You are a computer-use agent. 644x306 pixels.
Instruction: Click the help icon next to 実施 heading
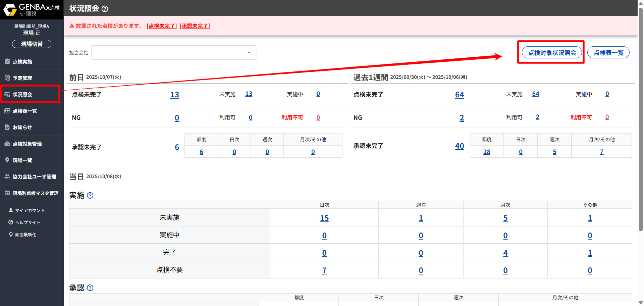pos(90,195)
